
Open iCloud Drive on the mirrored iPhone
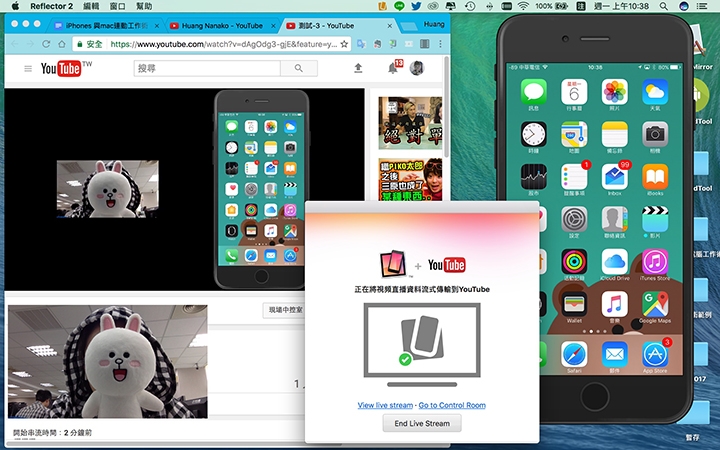tap(614, 262)
